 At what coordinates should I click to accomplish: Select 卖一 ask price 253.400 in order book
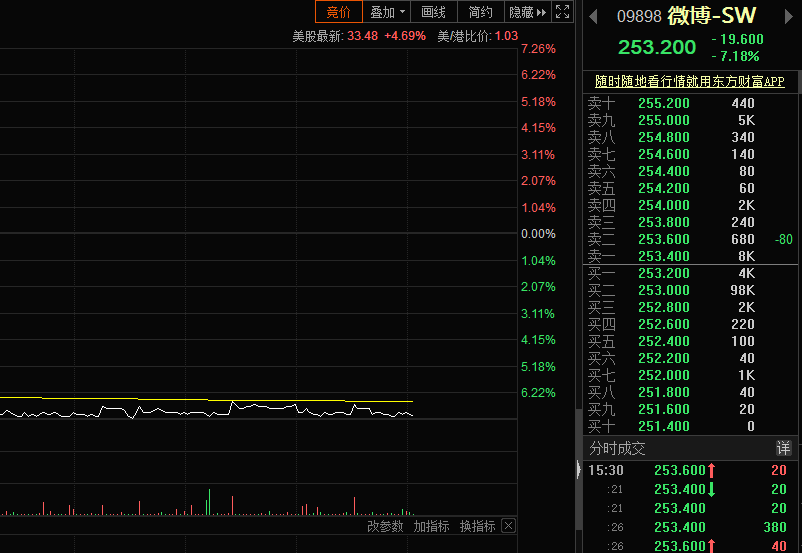(x=664, y=256)
